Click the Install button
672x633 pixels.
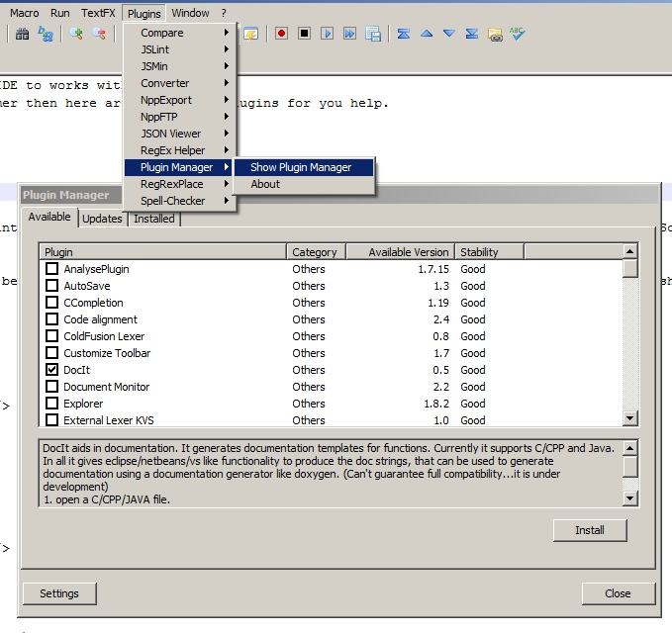point(590,530)
